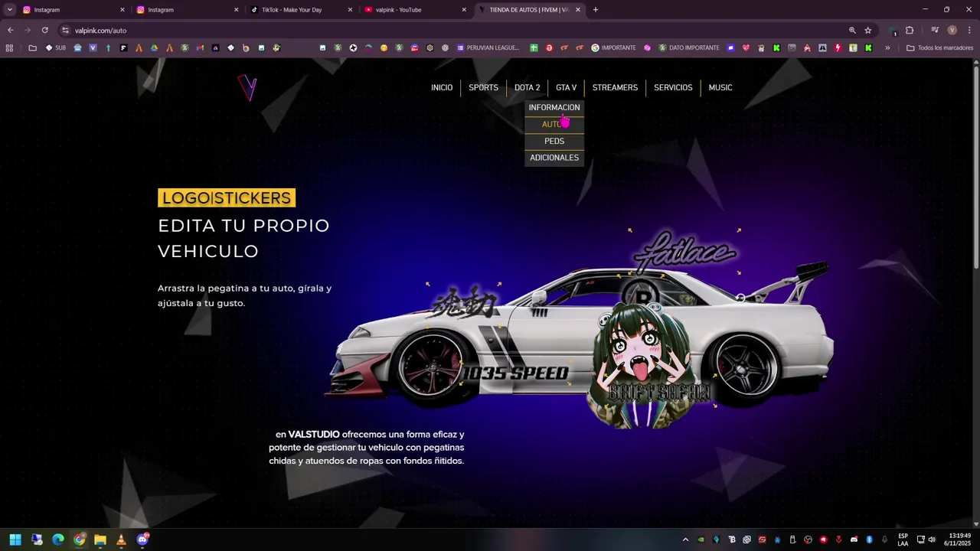Screen dimensions: 980x551
Task: Click the LOGO|STICKERS yellow label
Action: point(227,198)
